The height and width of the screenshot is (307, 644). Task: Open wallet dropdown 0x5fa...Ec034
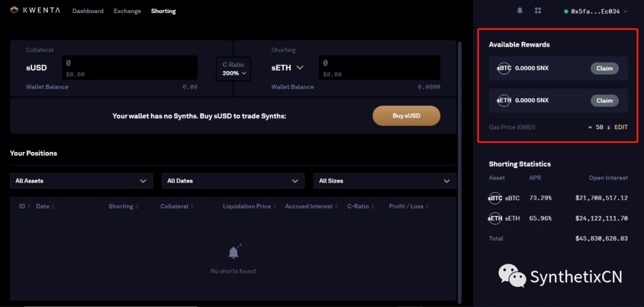point(595,11)
